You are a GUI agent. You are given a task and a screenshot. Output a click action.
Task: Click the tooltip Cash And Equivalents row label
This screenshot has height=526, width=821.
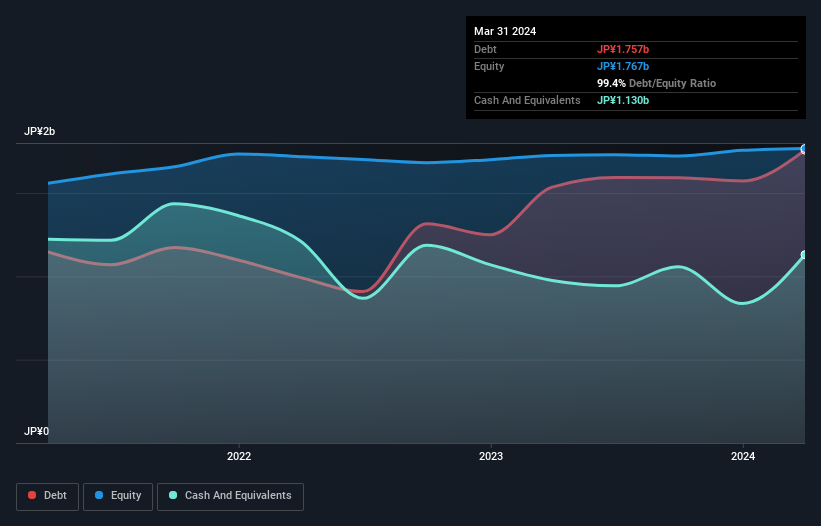tap(527, 100)
